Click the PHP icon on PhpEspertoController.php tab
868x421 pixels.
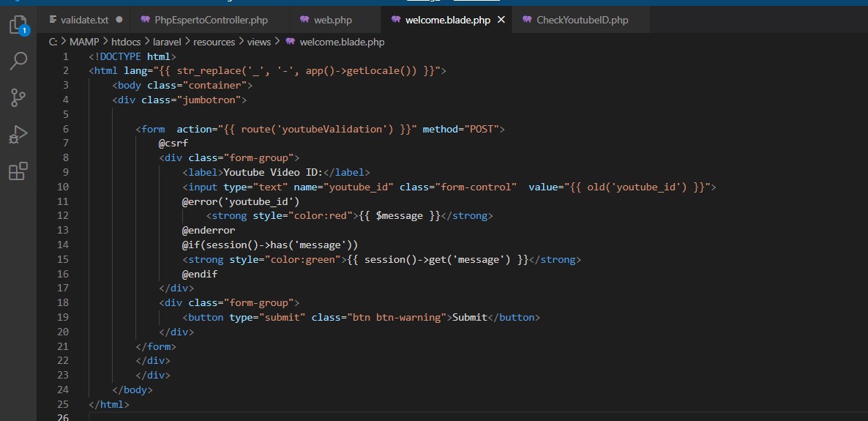(x=145, y=19)
